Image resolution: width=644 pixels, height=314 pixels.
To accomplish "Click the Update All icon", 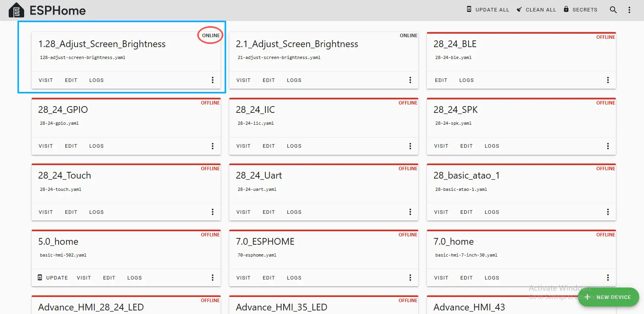I will 469,9.
